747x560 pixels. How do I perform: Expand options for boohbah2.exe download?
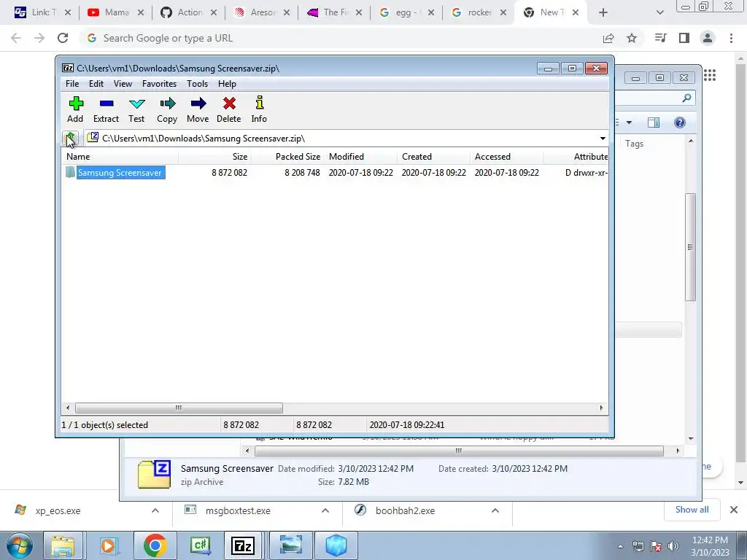pos(495,510)
